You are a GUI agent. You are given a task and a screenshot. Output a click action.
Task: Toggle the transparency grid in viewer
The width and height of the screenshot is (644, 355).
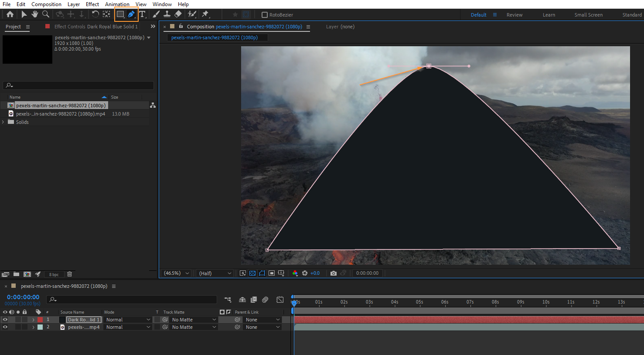pos(252,273)
